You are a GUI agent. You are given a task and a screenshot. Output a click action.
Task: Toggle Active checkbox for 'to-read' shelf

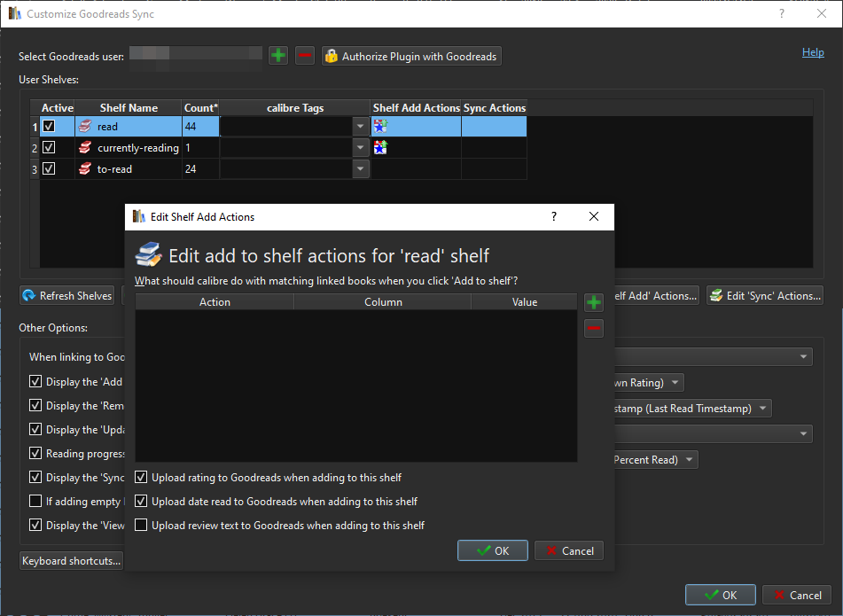tap(49, 168)
